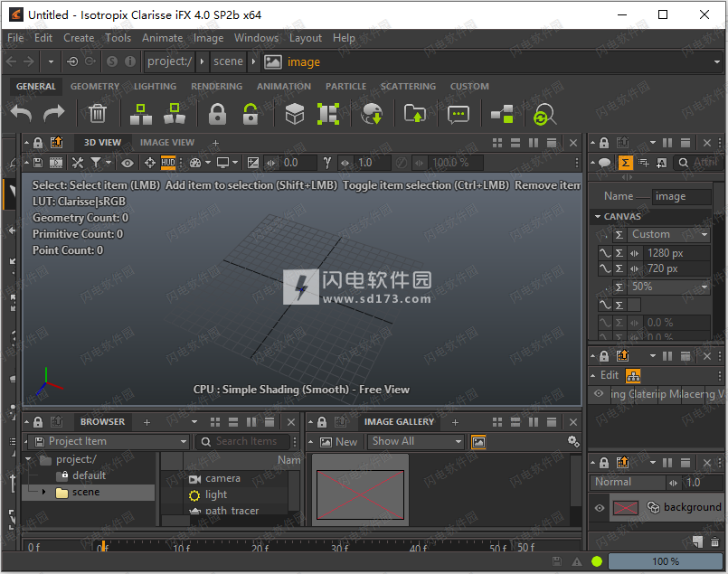
Task: Toggle visibility of background layer
Action: (x=600, y=508)
